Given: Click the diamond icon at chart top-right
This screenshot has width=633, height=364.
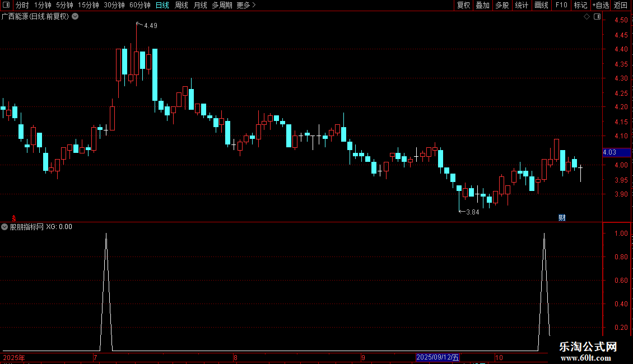Looking at the screenshot, I should [587, 17].
